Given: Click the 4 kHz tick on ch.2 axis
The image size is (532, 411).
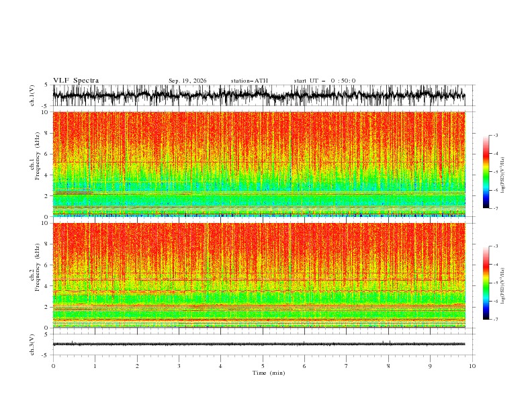Looking at the screenshot, I should point(48,286).
